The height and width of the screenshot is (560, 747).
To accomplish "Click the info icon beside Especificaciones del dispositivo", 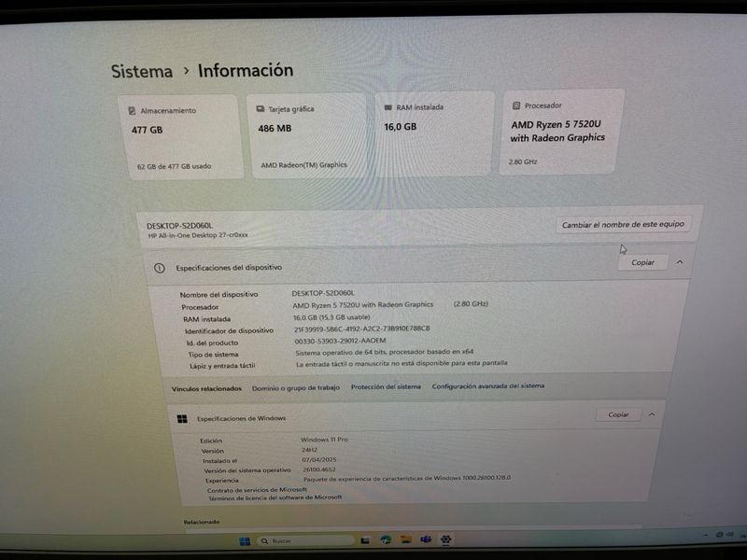I will tap(160, 268).
